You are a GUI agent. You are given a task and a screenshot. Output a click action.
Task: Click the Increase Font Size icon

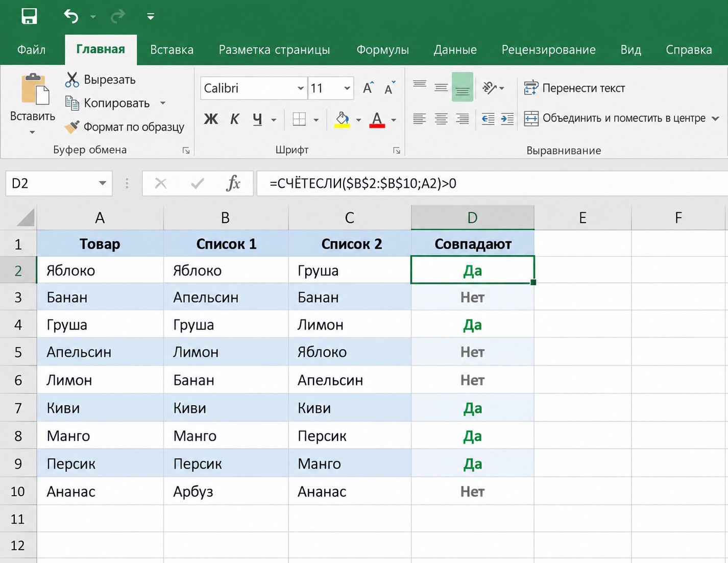368,88
